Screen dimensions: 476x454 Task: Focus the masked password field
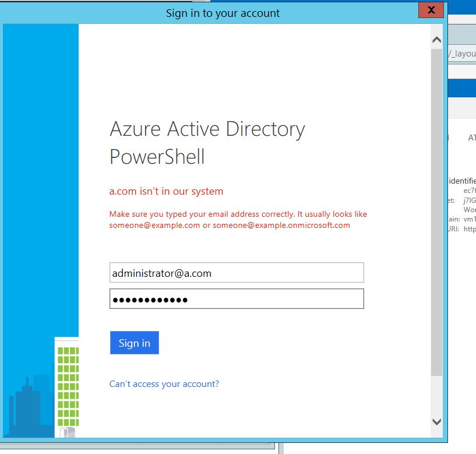click(237, 298)
